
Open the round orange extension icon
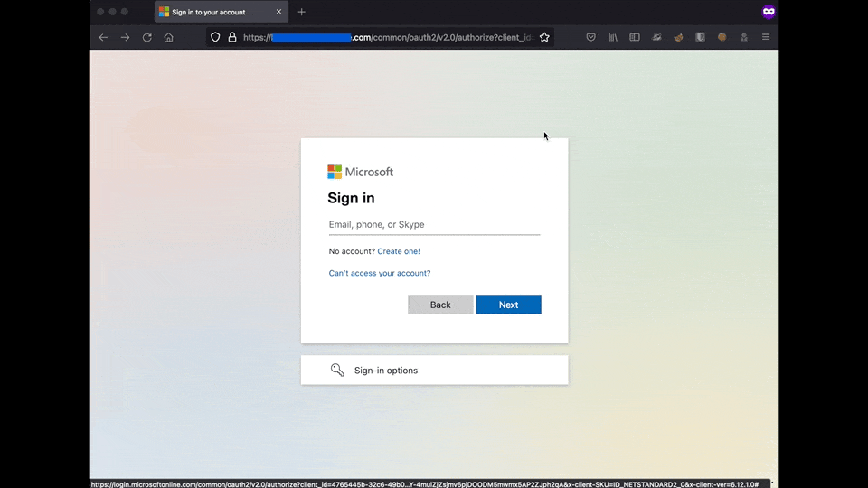(722, 37)
